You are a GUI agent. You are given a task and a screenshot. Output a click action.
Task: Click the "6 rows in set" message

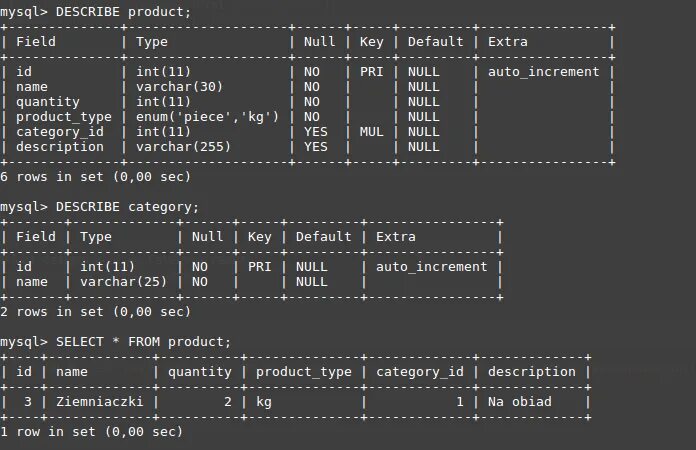click(95, 177)
